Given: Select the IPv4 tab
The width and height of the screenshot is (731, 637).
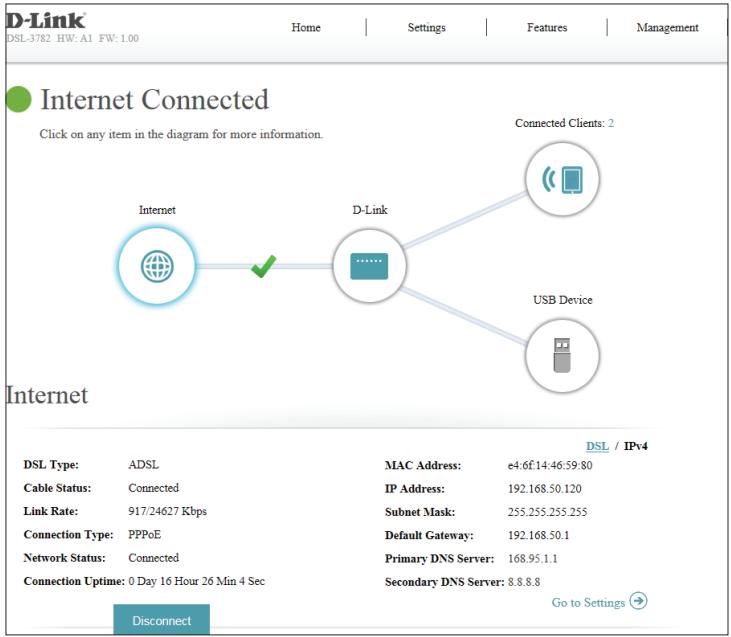Looking at the screenshot, I should [635, 446].
